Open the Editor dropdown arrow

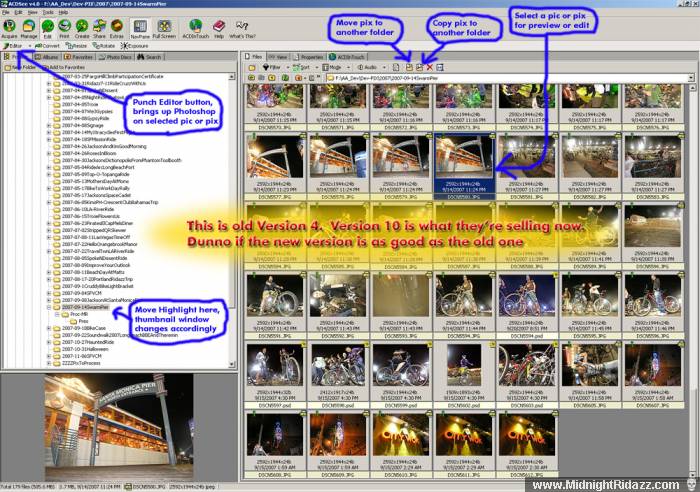(x=30, y=46)
